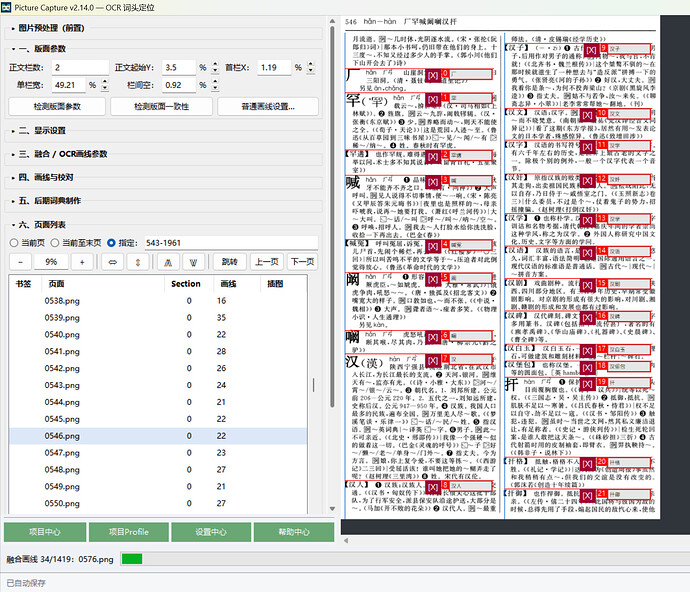Click the [X] beside marker 3
Viewport: 690px width, 592px height.
coord(433,182)
